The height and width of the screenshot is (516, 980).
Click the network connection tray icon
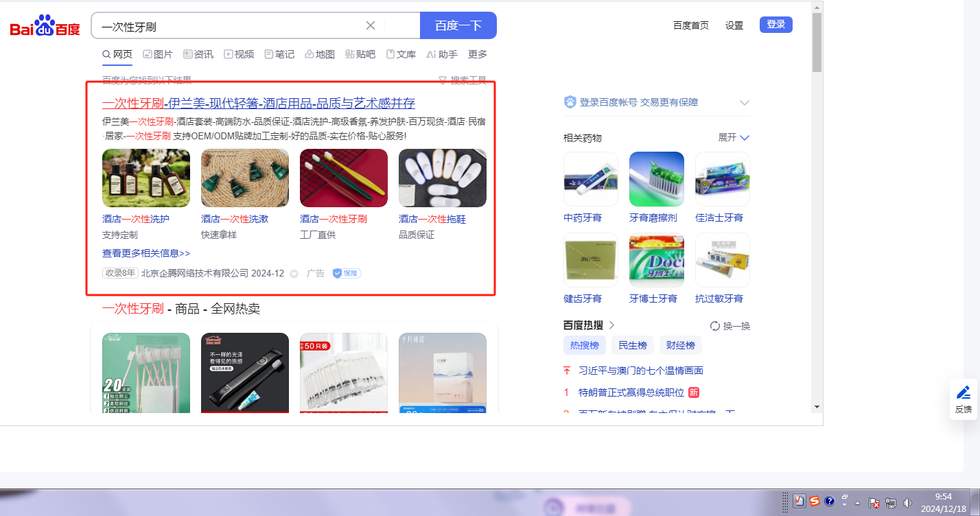(891, 503)
